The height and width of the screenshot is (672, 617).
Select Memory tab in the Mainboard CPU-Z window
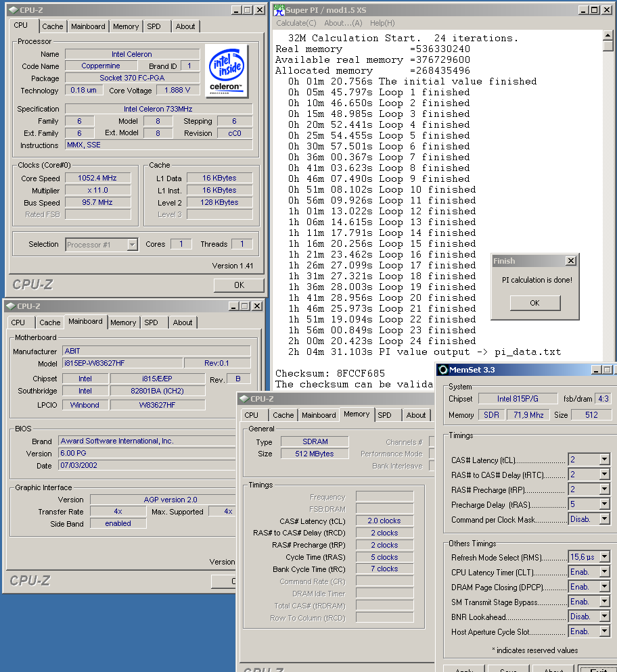coord(123,322)
